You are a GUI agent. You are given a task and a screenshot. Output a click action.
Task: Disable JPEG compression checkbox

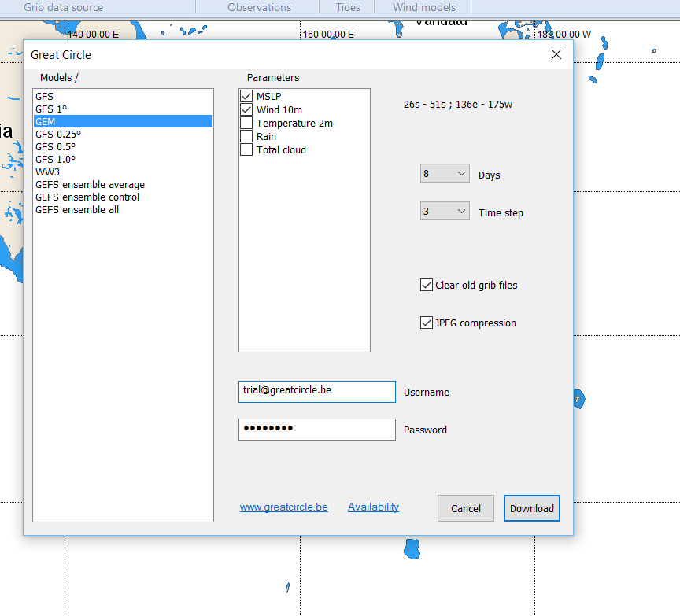pos(427,323)
